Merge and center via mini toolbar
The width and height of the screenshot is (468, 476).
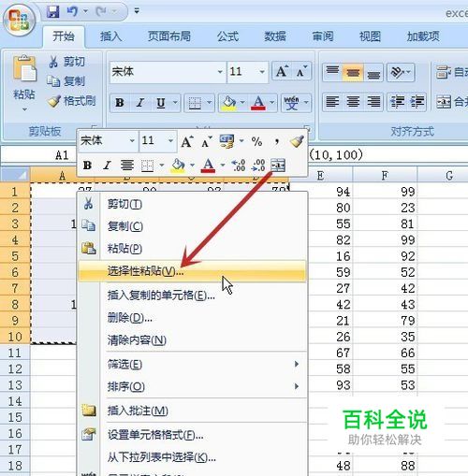(x=278, y=165)
